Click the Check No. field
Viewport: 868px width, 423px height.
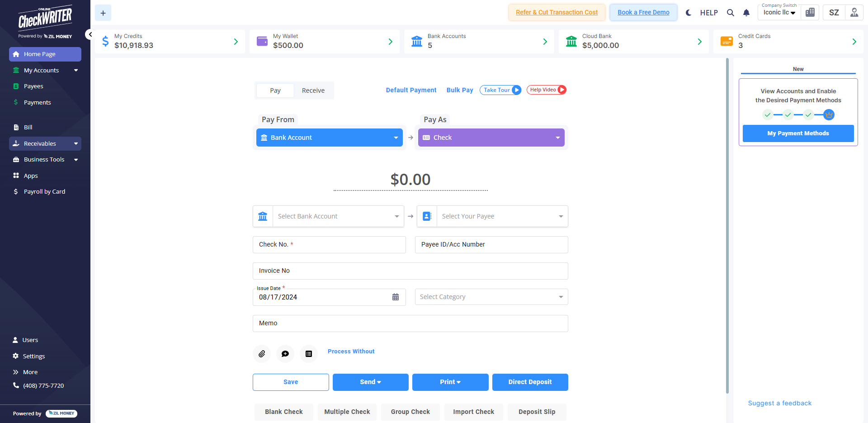coord(329,245)
